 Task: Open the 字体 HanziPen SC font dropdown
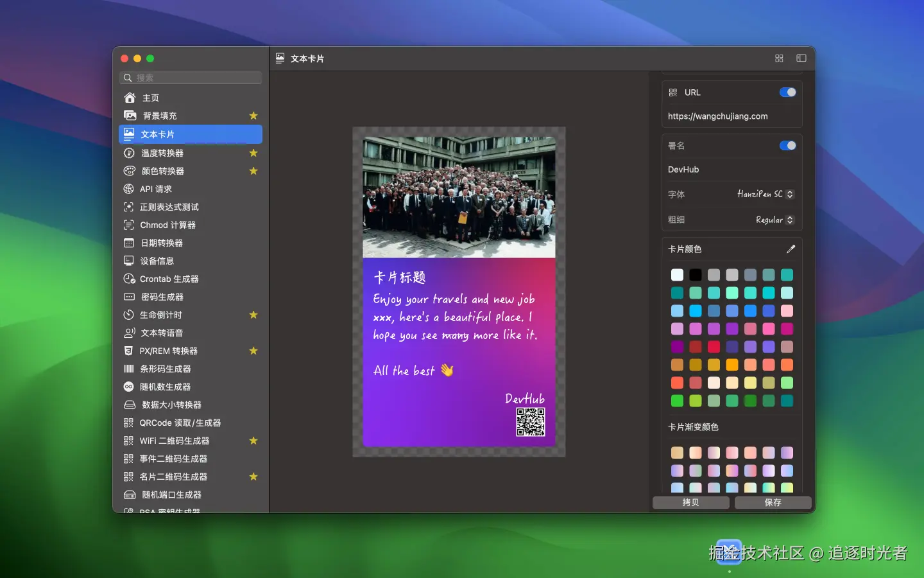765,194
